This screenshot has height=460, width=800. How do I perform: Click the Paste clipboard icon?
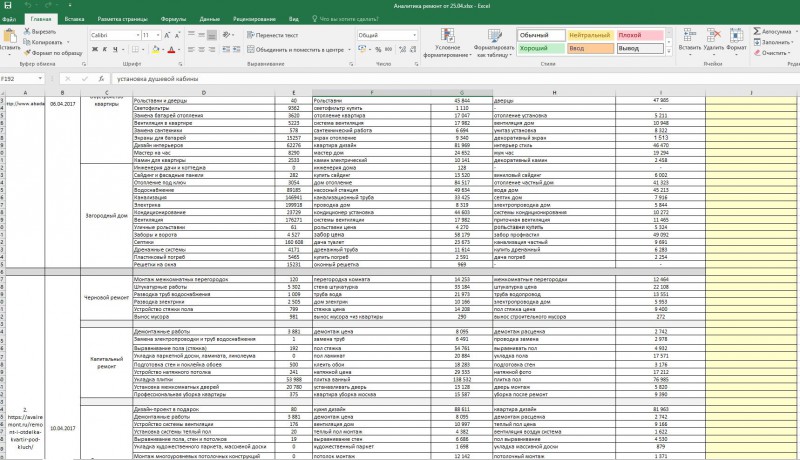[10, 36]
